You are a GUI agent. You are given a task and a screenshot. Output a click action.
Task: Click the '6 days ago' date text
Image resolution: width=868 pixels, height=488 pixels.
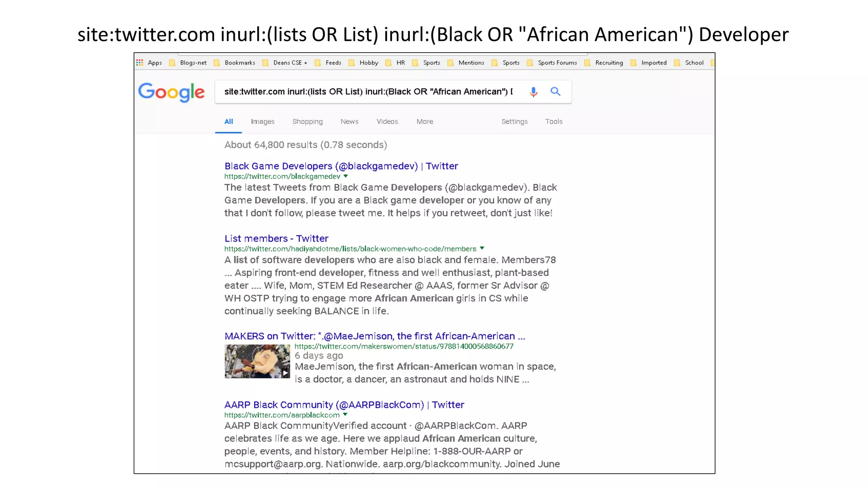pos(319,356)
